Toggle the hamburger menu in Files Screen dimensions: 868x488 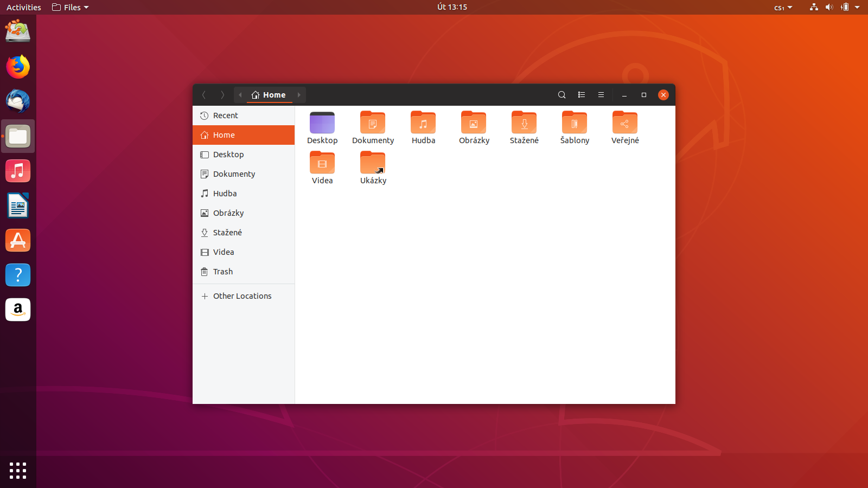(x=601, y=95)
